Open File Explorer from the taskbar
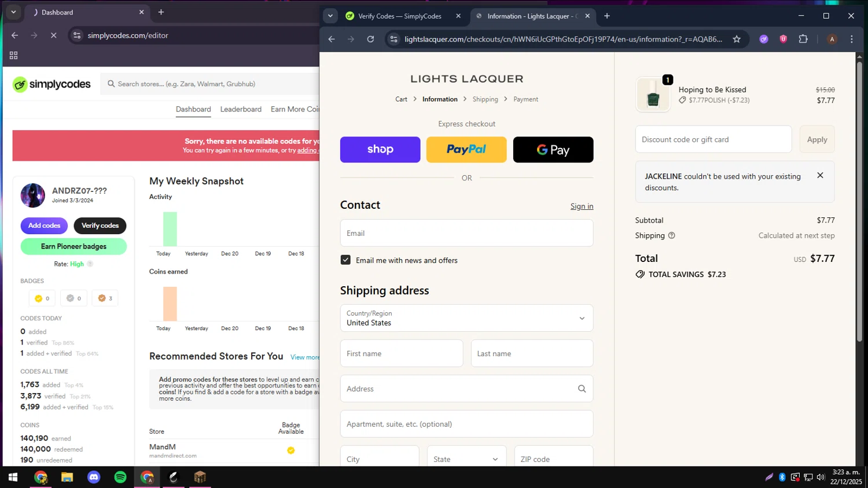The height and width of the screenshot is (488, 868). 67,477
